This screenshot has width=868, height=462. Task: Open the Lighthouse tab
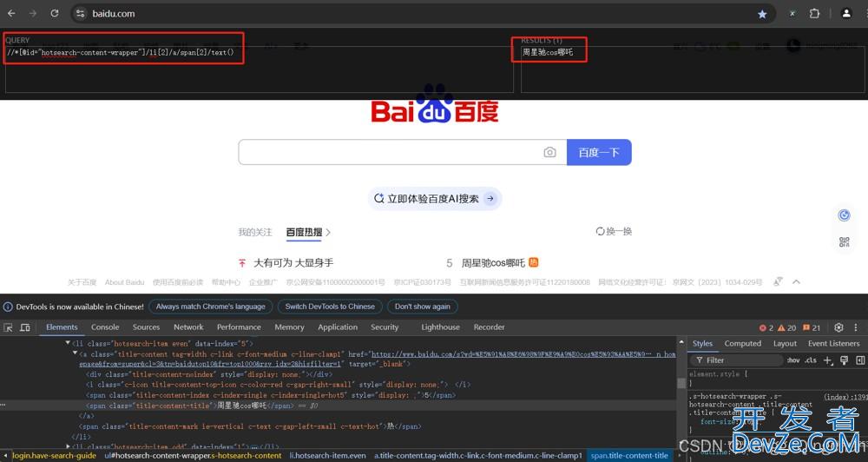[441, 327]
